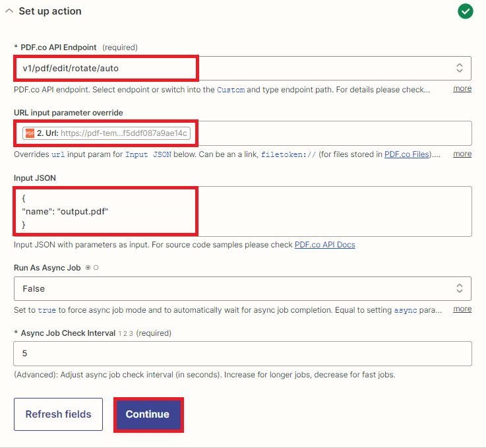Click the Continue button
486x448 pixels.
coord(148,414)
